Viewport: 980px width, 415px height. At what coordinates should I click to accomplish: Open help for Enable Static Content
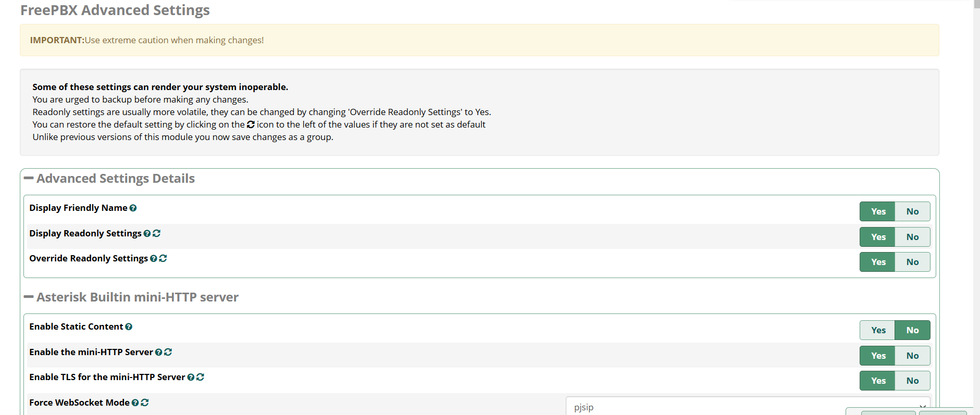pyautogui.click(x=129, y=327)
